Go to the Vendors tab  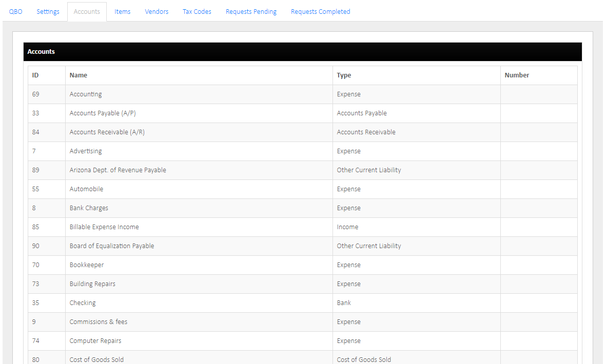157,12
